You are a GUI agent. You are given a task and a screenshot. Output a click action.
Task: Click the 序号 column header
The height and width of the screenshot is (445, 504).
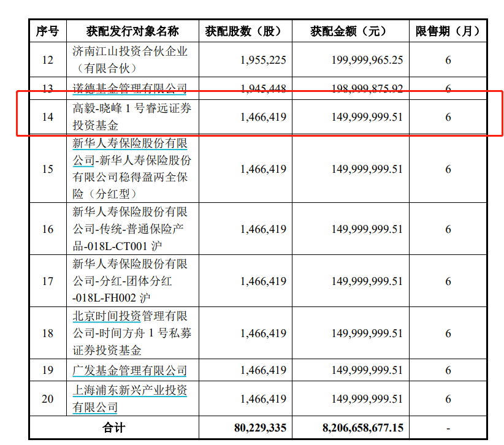48,31
